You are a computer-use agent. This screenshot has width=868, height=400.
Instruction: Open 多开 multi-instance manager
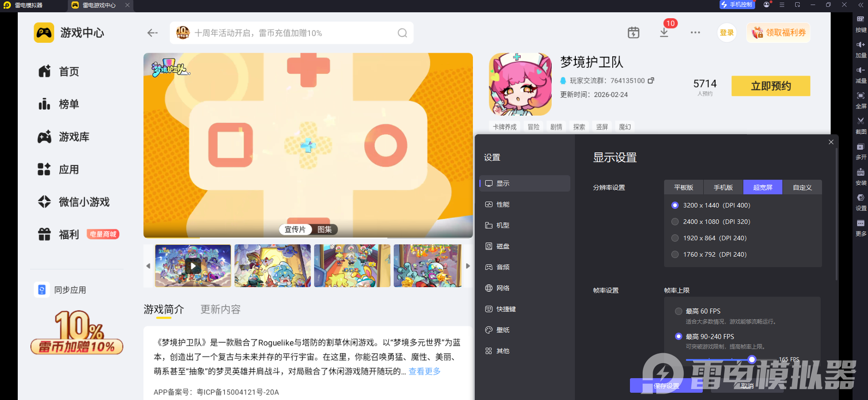(861, 152)
